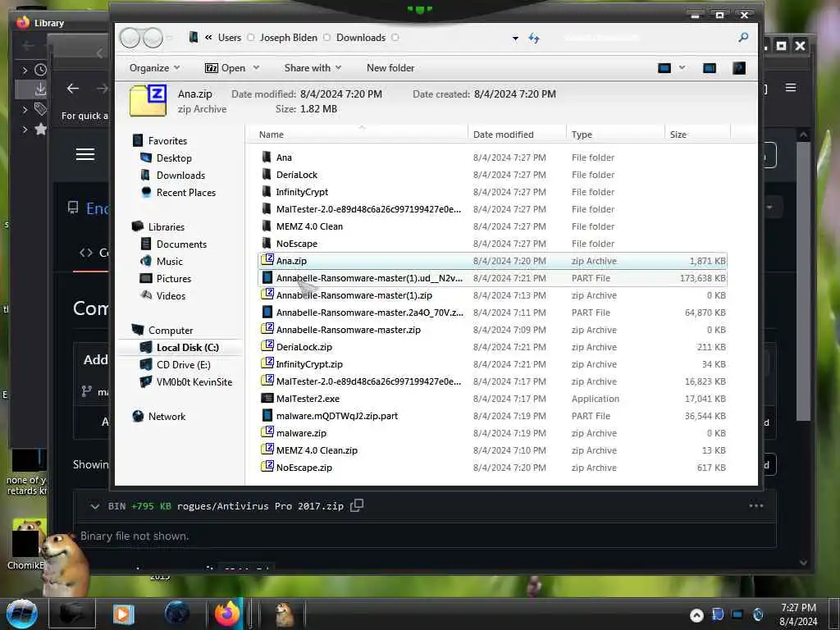Click the double chevron before Users in address bar
The width and height of the screenshot is (840, 630).
tap(208, 38)
